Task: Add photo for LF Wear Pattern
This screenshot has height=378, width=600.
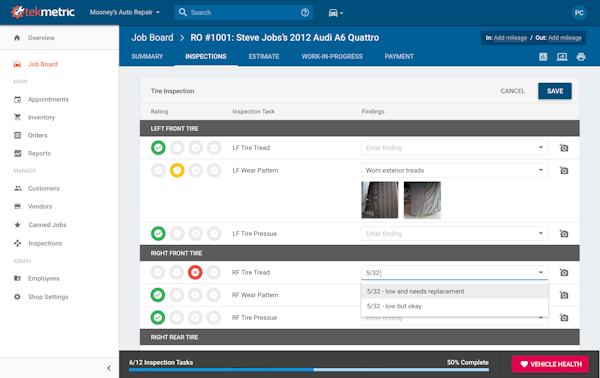Action: [564, 170]
